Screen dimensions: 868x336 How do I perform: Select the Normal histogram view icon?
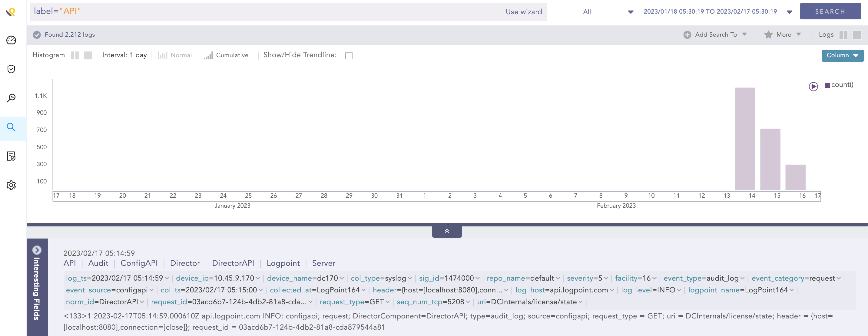163,55
